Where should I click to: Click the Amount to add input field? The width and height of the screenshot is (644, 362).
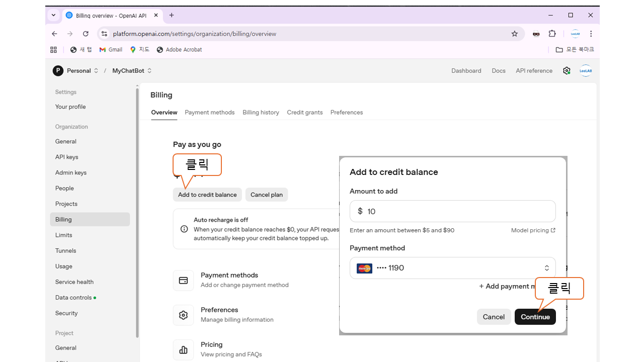(x=458, y=212)
